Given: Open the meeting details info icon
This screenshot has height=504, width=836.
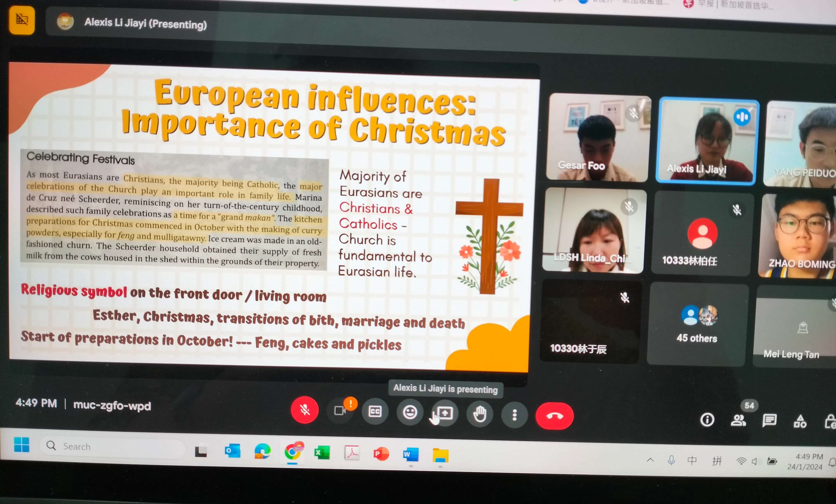Looking at the screenshot, I should click(707, 420).
